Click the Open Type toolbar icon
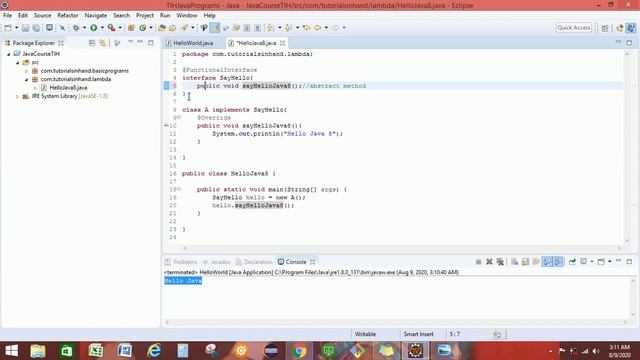Viewport: 640px width, 360px height. [x=162, y=28]
